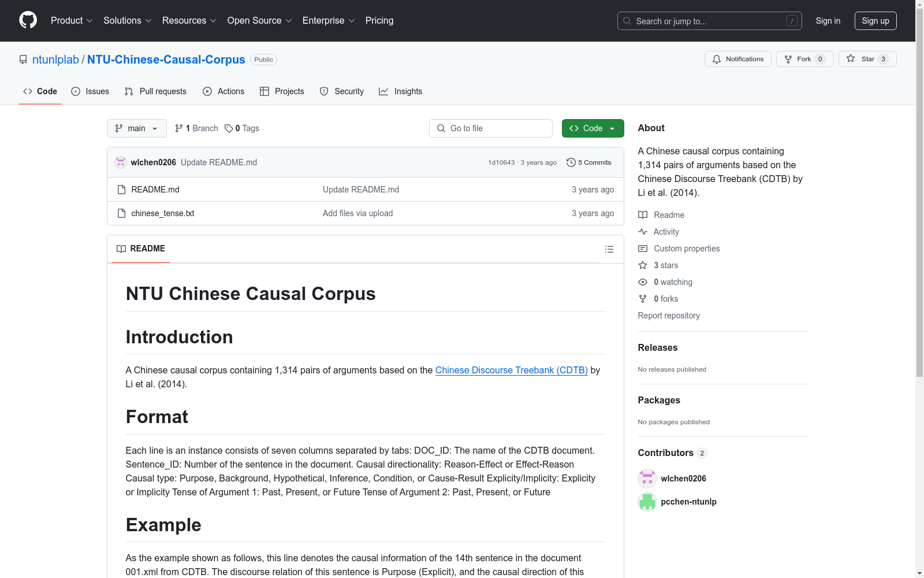Image resolution: width=924 pixels, height=578 pixels.
Task: Focus the Go to file input
Action: (491, 128)
